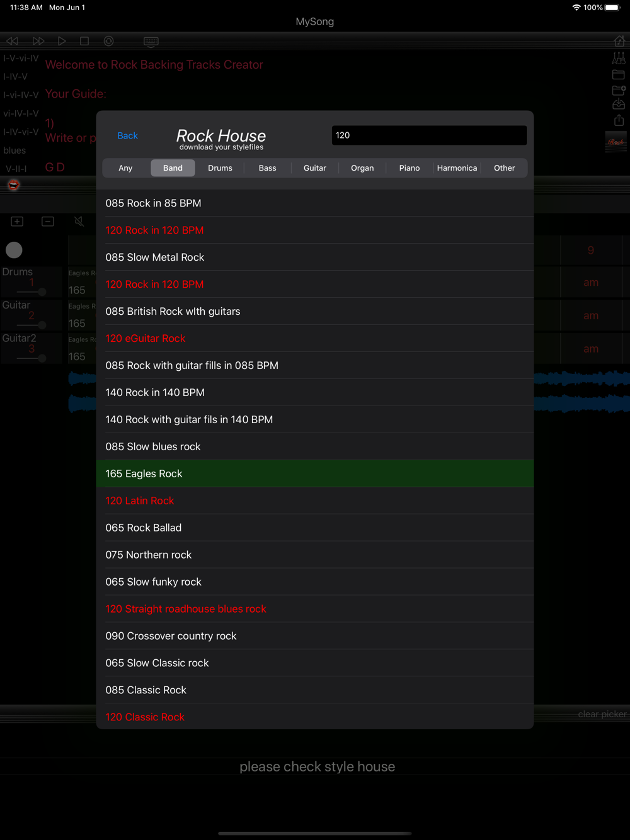The height and width of the screenshot is (840, 630).
Task: Choose '065 Slow Classic rock' style
Action: point(315,664)
